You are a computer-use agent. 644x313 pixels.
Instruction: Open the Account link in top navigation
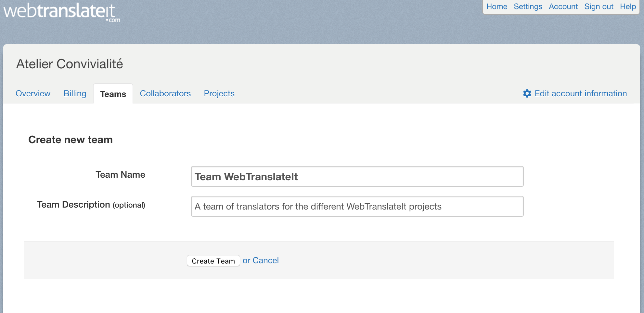[563, 7]
